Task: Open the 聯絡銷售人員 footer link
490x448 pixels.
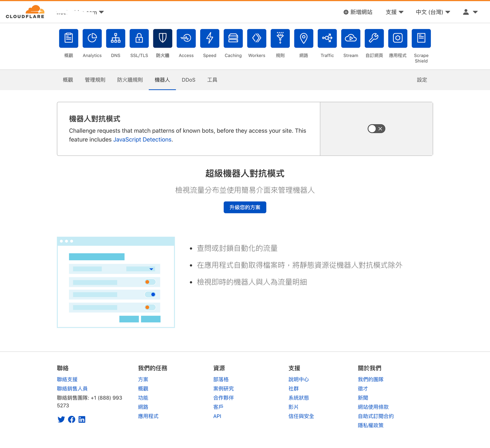Action: (x=72, y=388)
